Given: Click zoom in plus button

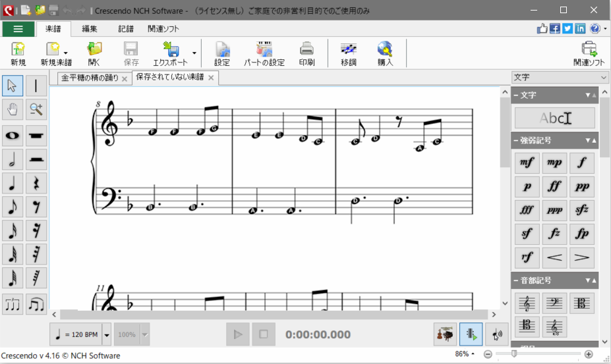Looking at the screenshot, I should 589,354.
